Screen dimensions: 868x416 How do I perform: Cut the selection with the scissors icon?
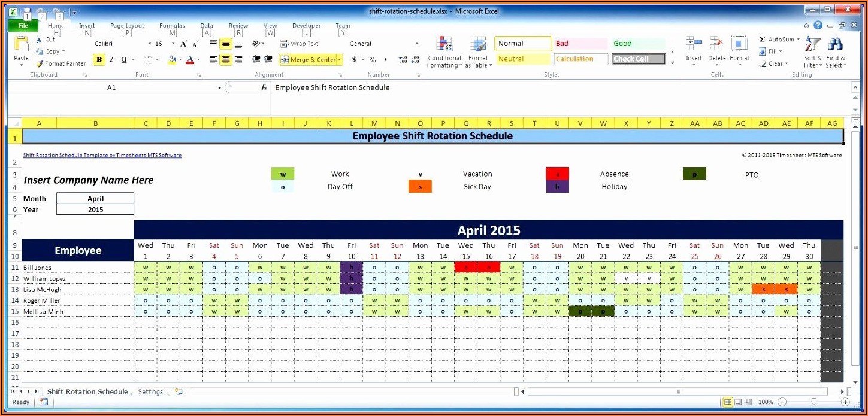pos(39,40)
